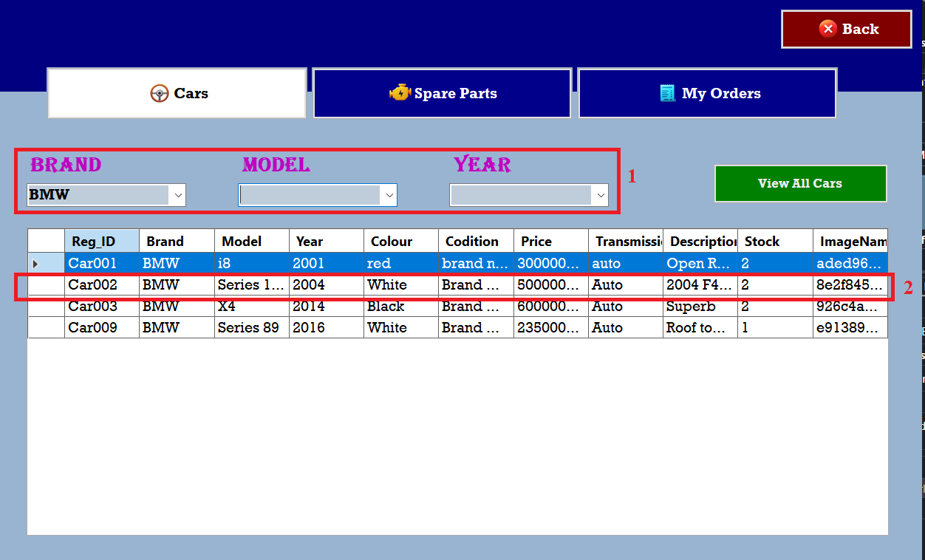The width and height of the screenshot is (925, 560).
Task: Select the Car003 cell
Action: tap(102, 307)
